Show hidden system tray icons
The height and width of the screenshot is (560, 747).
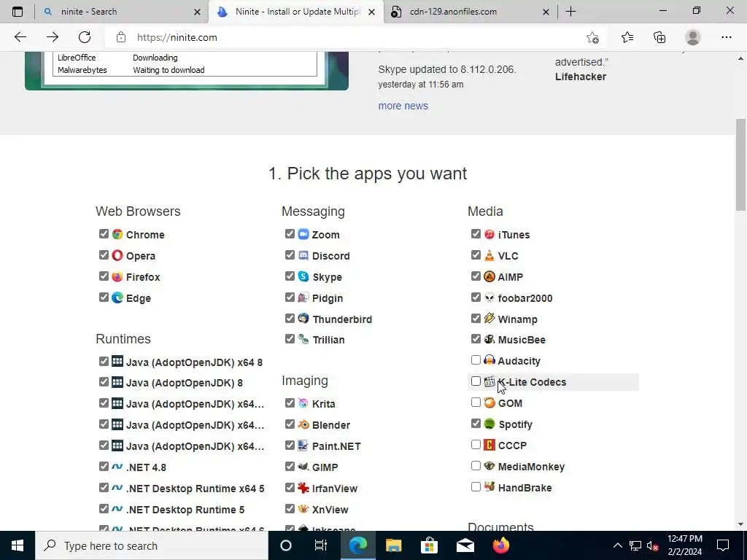(617, 545)
